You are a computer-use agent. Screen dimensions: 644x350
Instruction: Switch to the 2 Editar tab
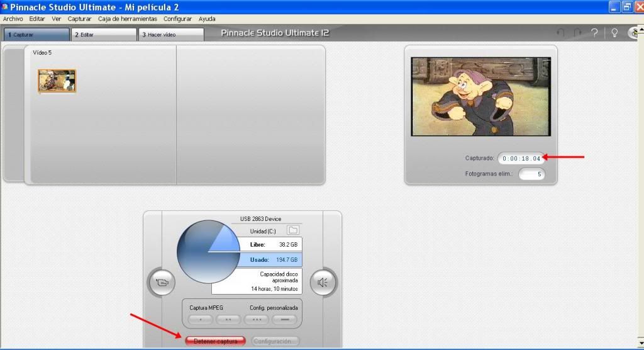[x=104, y=35]
